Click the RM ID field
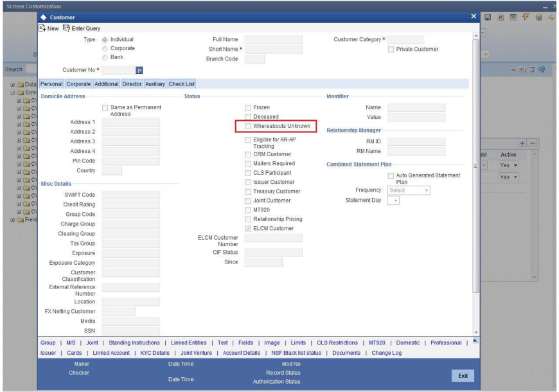The height and width of the screenshot is (392, 559). pos(416,141)
